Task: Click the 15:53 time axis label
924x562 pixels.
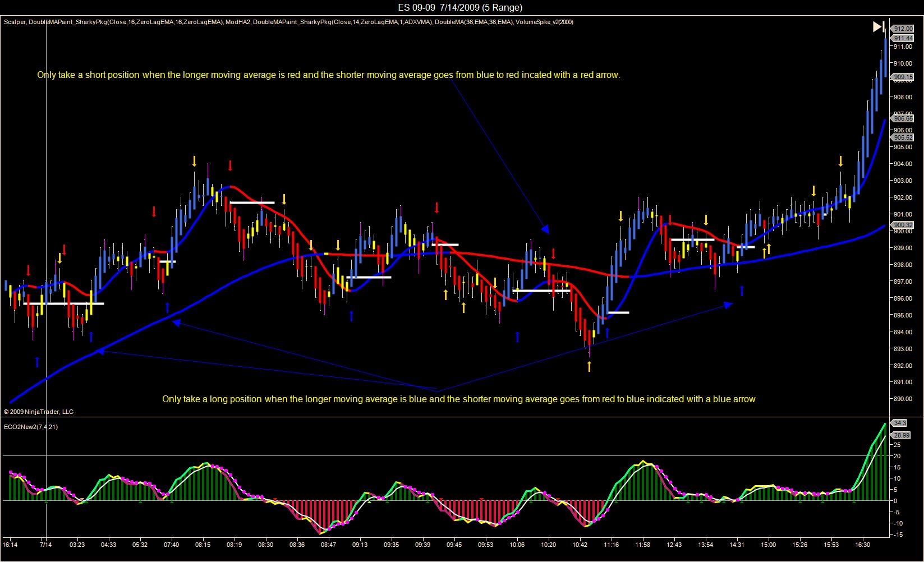Action: click(831, 545)
